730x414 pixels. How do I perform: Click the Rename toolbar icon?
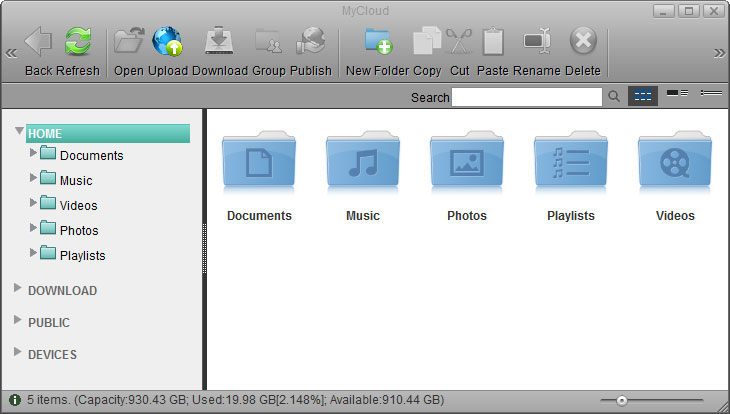[537, 42]
